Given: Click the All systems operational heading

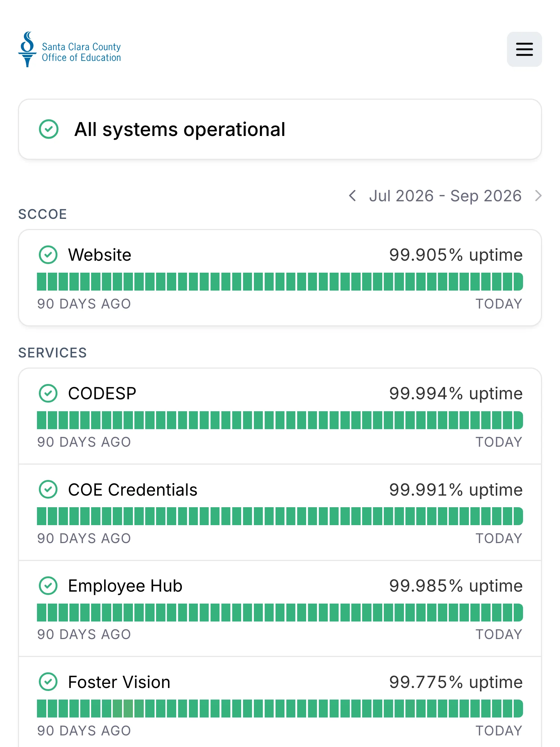Looking at the screenshot, I should [x=180, y=130].
